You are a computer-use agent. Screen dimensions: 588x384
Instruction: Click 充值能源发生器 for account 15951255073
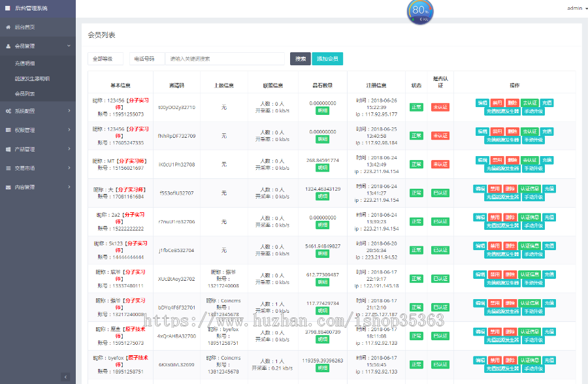[x=502, y=112]
